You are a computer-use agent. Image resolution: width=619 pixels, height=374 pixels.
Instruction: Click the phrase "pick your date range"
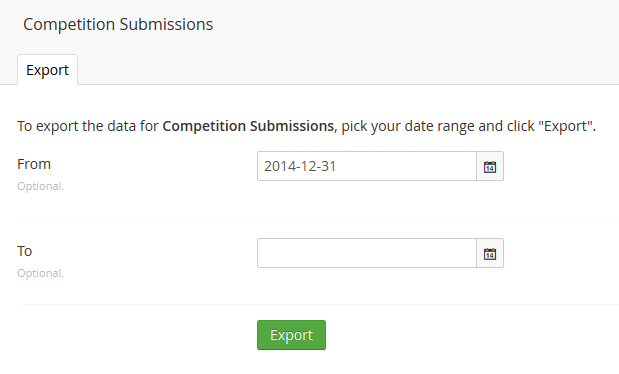pyautogui.click(x=407, y=126)
